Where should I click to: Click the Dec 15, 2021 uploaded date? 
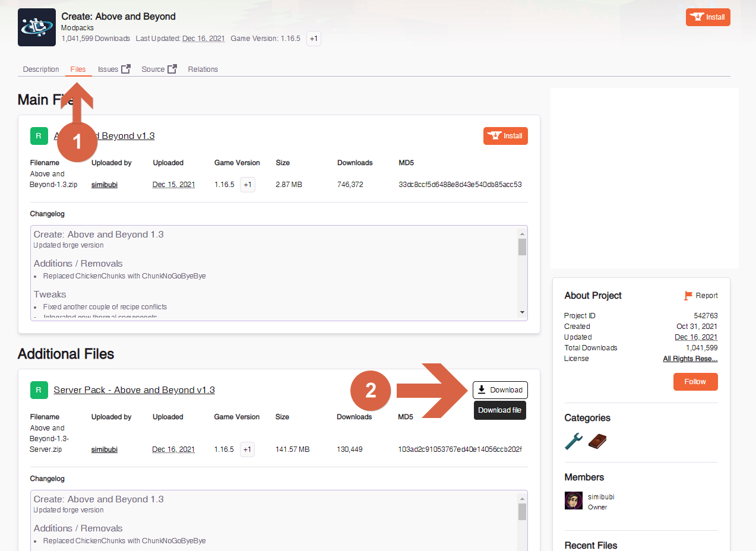pyautogui.click(x=174, y=185)
